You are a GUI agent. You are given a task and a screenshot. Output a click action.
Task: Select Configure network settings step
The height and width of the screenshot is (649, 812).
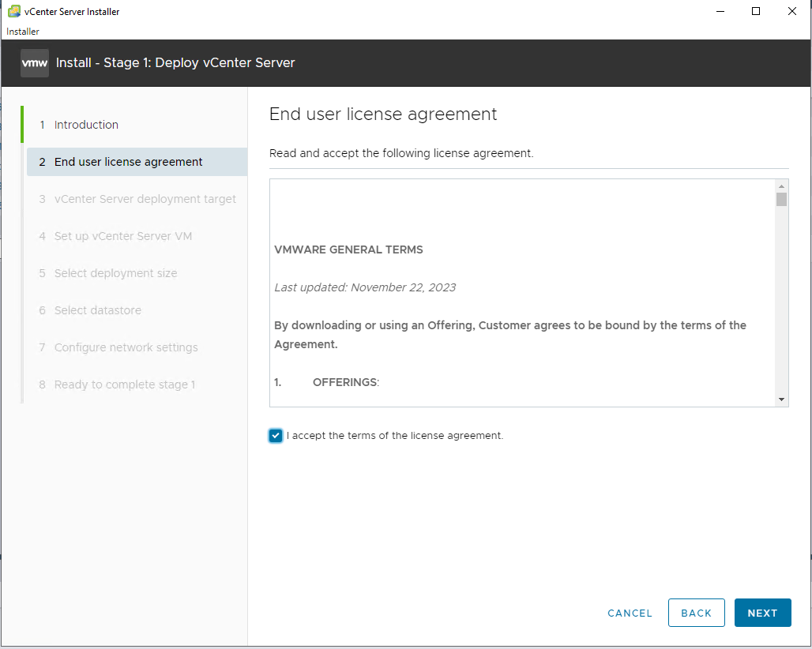[x=126, y=347]
